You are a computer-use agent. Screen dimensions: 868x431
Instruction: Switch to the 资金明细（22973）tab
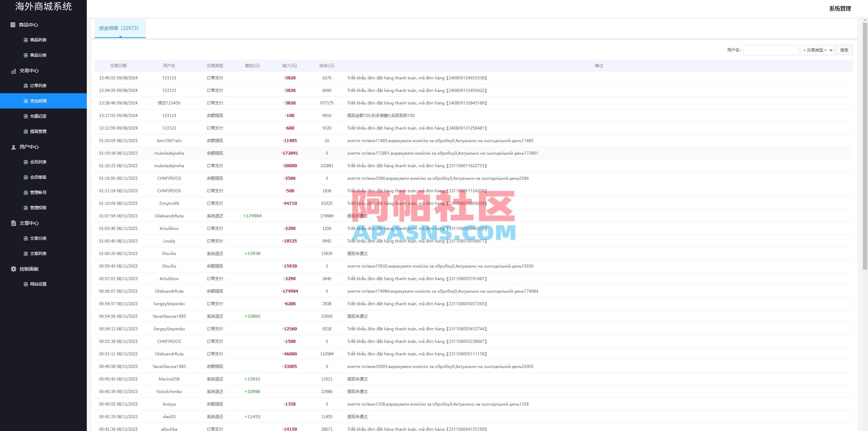point(120,28)
